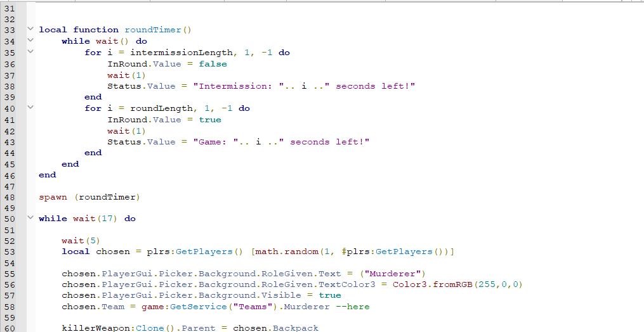Click the "true" value on line 41
This screenshot has height=332, width=644.
pos(210,120)
